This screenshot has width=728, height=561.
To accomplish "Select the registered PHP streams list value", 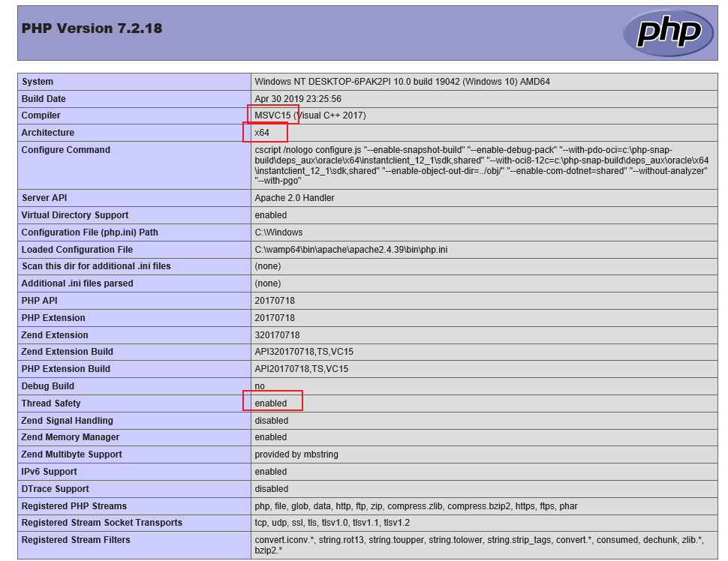I will tap(416, 505).
